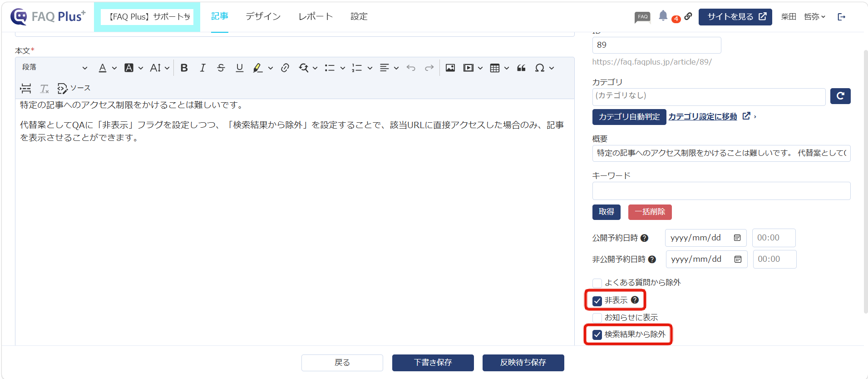Screen dimensions: 868x379
Task: Insert a block quote
Action: (522, 68)
